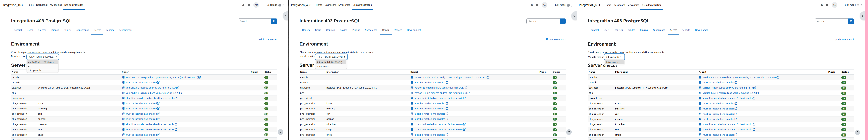Image resolution: width=868 pixels, height=140 pixels.
Task: Click search magnifier button in the 4.4.7+ window
Action: [274, 21]
